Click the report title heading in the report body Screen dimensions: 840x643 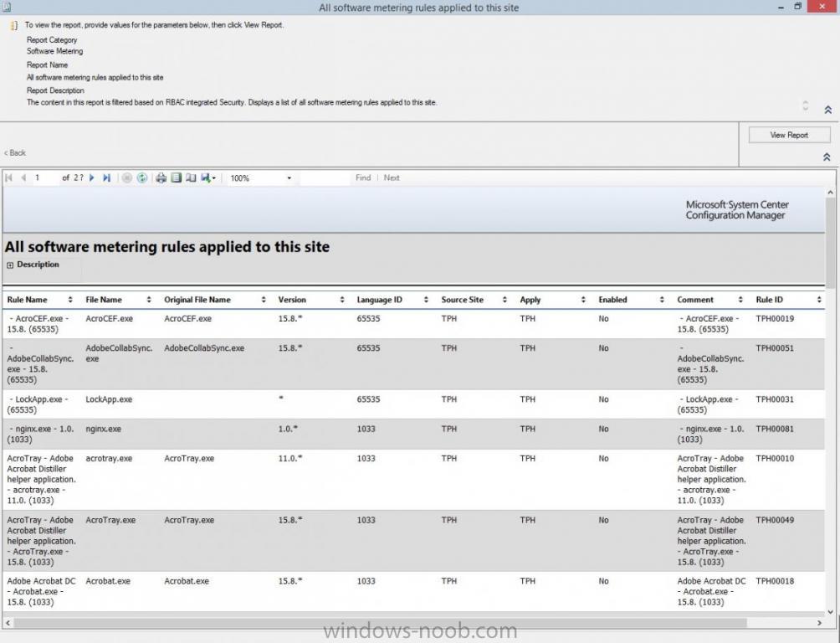[x=167, y=247]
